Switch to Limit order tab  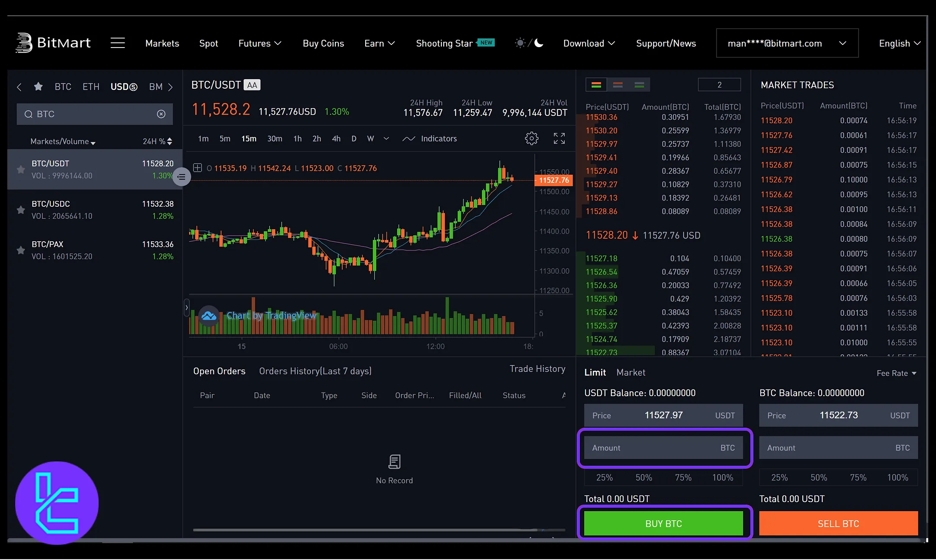[x=595, y=372]
